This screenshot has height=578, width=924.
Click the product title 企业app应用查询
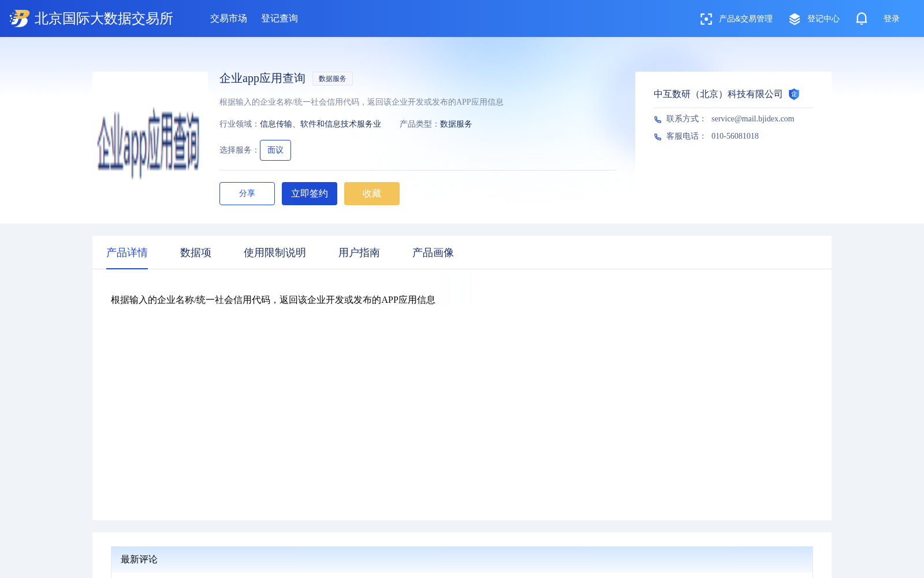tap(262, 79)
